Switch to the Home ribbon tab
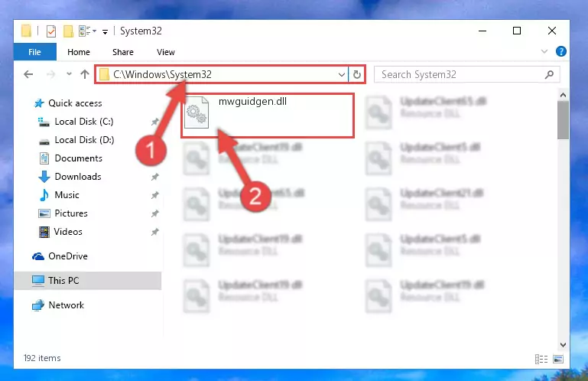Image resolution: width=588 pixels, height=381 pixels. [x=79, y=52]
